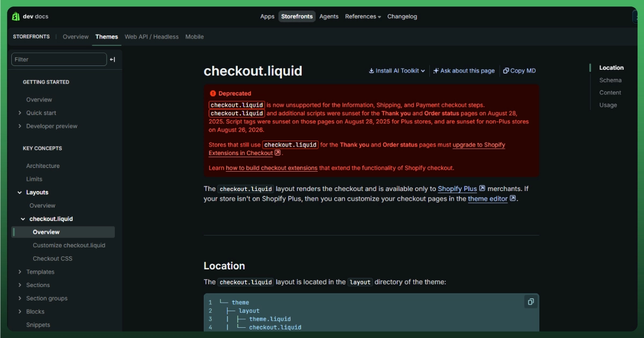644x338 pixels.
Task: Click Ask about this page button
Action: [464, 71]
